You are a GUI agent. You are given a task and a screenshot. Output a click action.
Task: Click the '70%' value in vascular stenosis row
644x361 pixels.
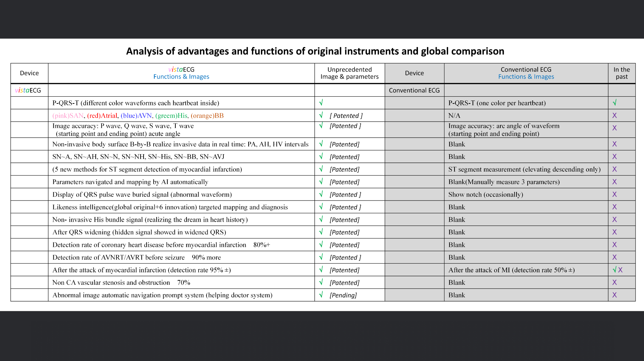pyautogui.click(x=184, y=283)
